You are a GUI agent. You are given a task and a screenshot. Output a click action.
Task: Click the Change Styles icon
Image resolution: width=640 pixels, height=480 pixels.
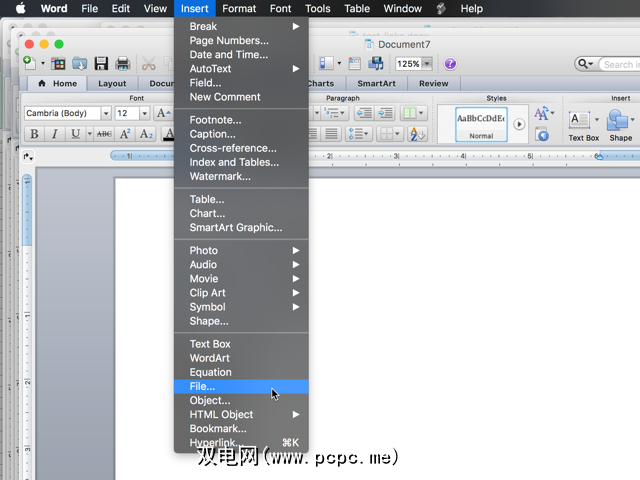click(542, 113)
